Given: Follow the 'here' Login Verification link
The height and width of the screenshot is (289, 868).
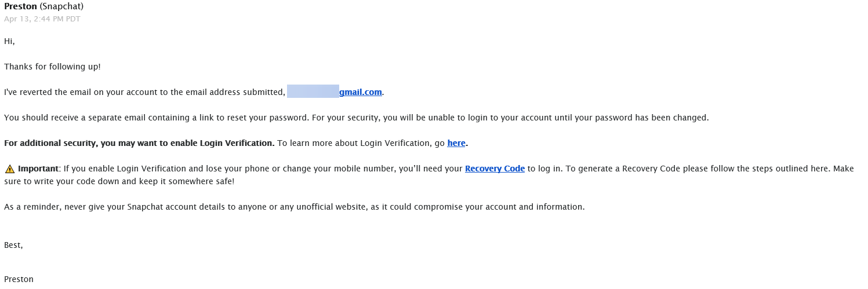Looking at the screenshot, I should click(456, 143).
